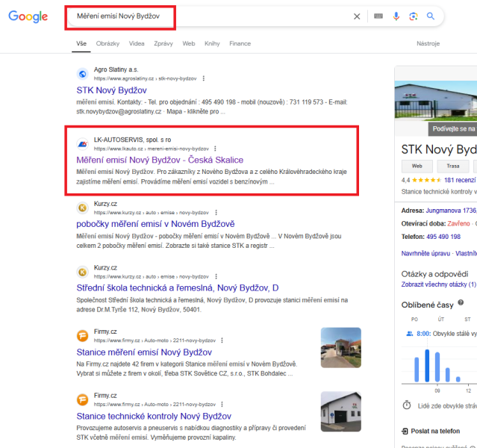Viewport: 477px width, 448px height.
Task: Click the 'Poslat na telefon' send icon
Action: coord(405,431)
